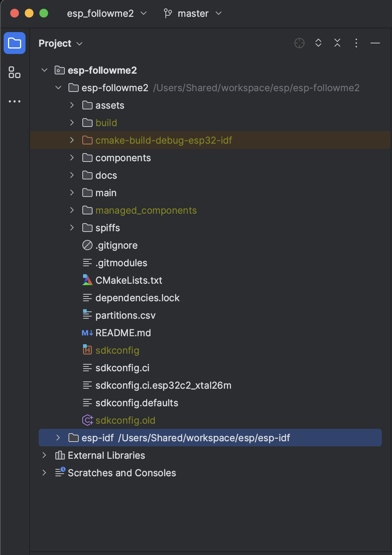
Task: Open Project panel options kebab menu
Action: pyautogui.click(x=356, y=43)
